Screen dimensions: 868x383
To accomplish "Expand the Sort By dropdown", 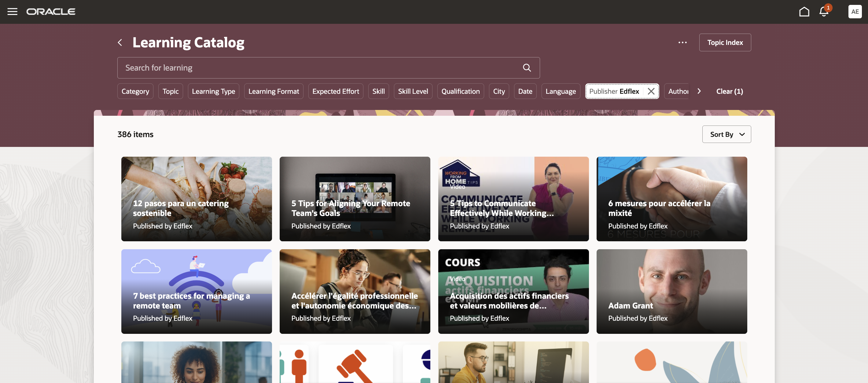I will click(726, 134).
